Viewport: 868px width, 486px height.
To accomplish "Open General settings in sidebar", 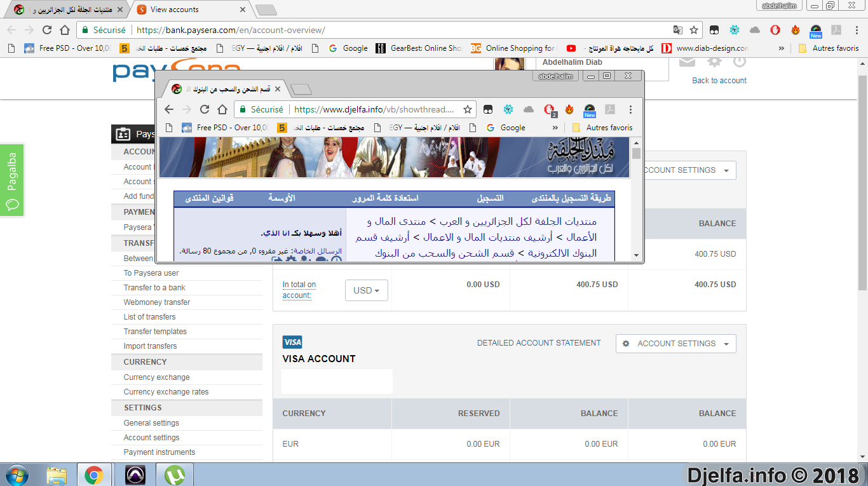I will pyautogui.click(x=151, y=423).
